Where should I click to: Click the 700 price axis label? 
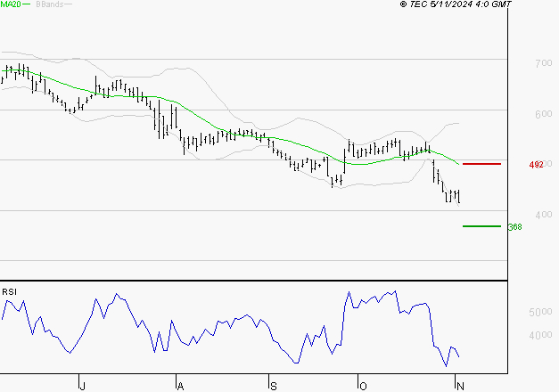543,63
